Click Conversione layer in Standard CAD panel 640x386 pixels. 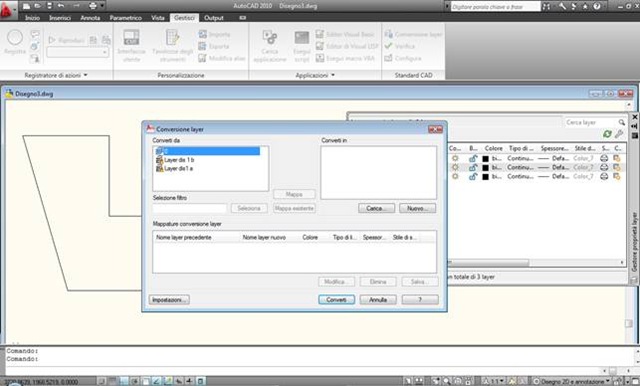pos(413,34)
